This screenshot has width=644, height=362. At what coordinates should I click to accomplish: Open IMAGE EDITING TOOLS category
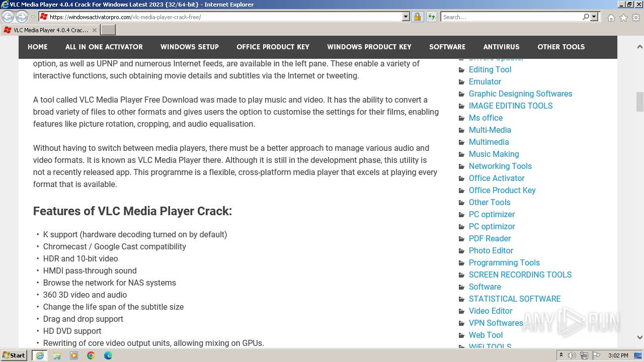[x=511, y=106]
